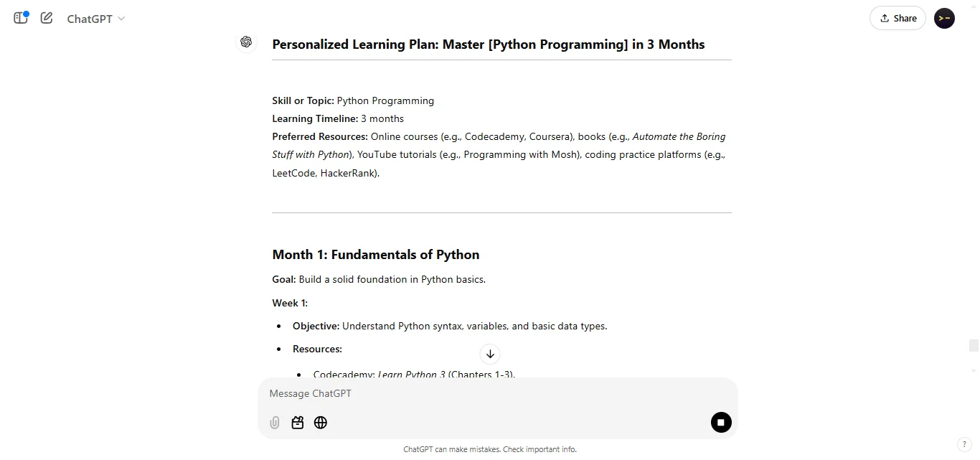Attach a file using the paperclip icon
980x460 pixels.
[275, 423]
